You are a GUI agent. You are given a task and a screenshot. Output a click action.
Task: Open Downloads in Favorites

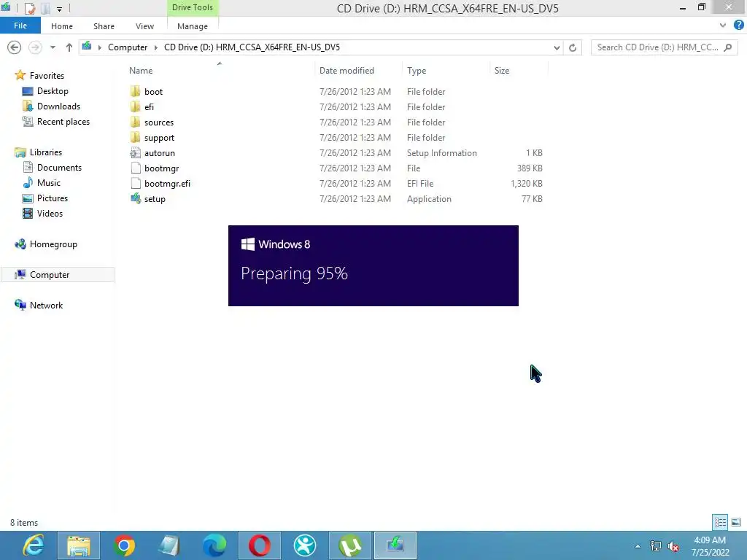(58, 106)
